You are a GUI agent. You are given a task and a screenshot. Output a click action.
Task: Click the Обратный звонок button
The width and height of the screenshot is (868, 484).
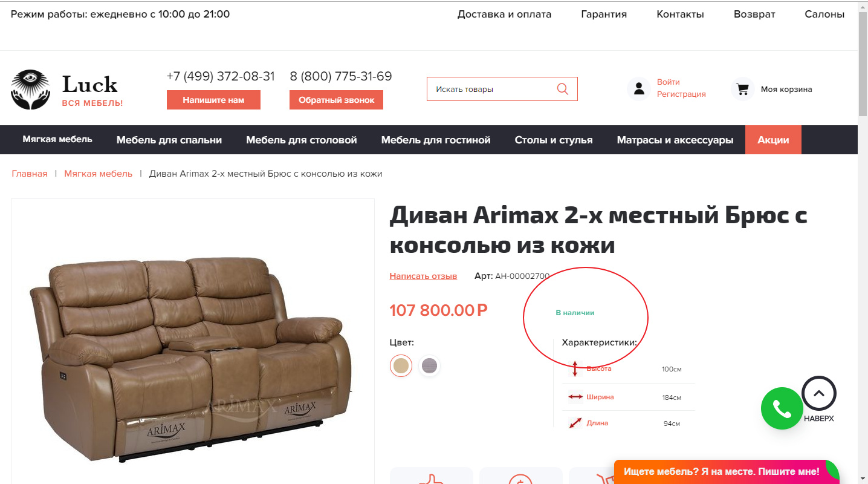coord(336,100)
